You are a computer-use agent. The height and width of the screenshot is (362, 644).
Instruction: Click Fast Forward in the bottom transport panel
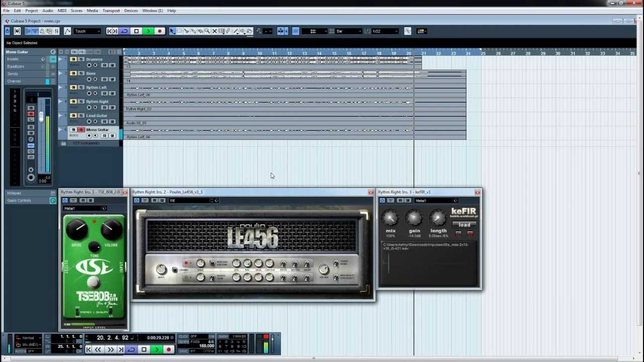[110, 349]
